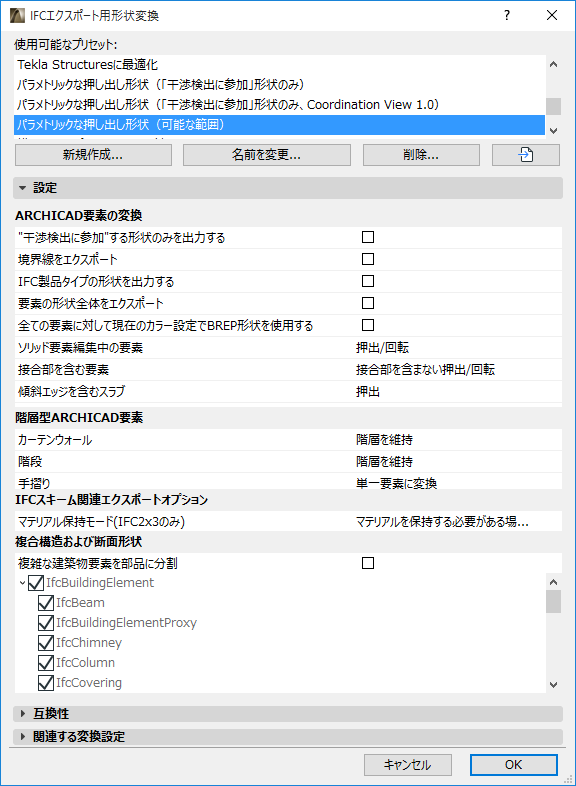576x786 pixels.
Task: Open 傾斜エッジを含むスラブ value 押出
Action: pos(368,391)
